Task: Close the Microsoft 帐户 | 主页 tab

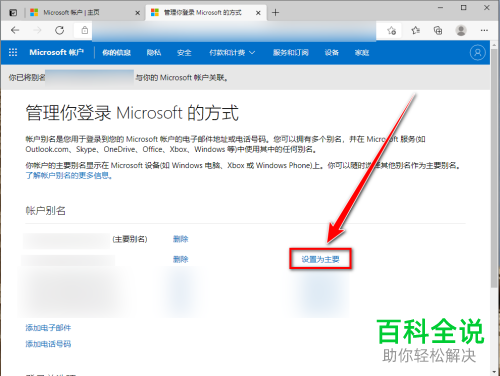Action: pyautogui.click(x=137, y=13)
